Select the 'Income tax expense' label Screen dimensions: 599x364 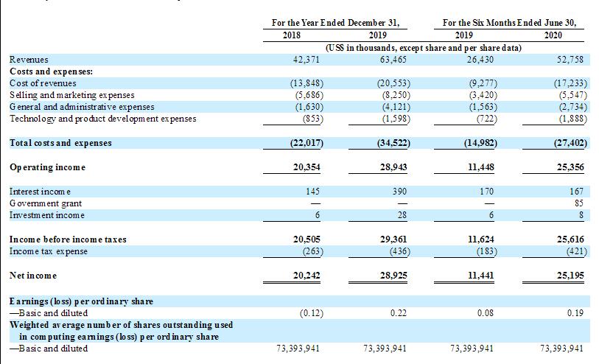49,251
